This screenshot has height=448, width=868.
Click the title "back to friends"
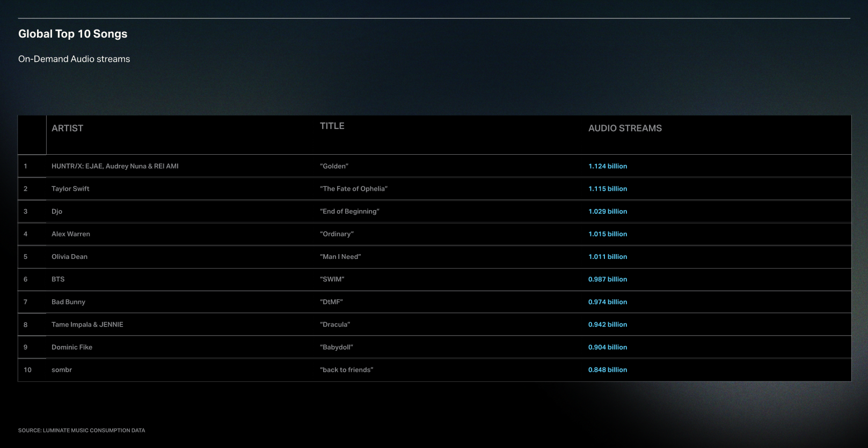pyautogui.click(x=347, y=370)
